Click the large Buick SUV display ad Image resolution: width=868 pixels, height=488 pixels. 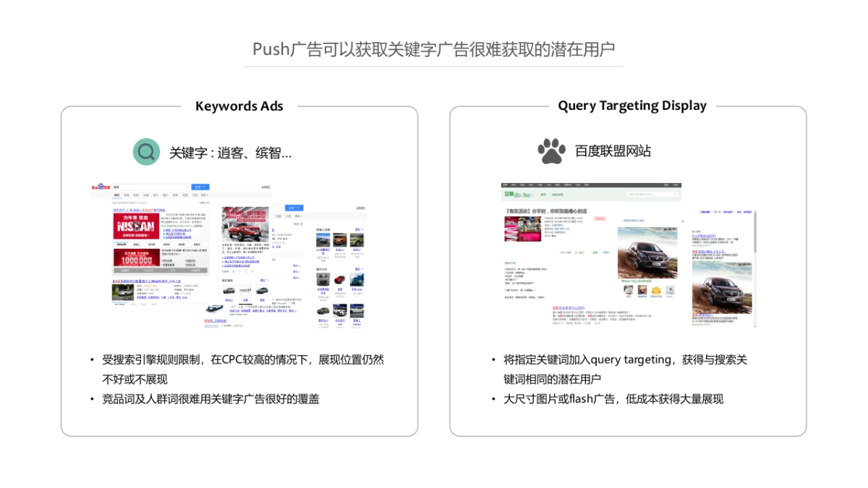click(647, 252)
